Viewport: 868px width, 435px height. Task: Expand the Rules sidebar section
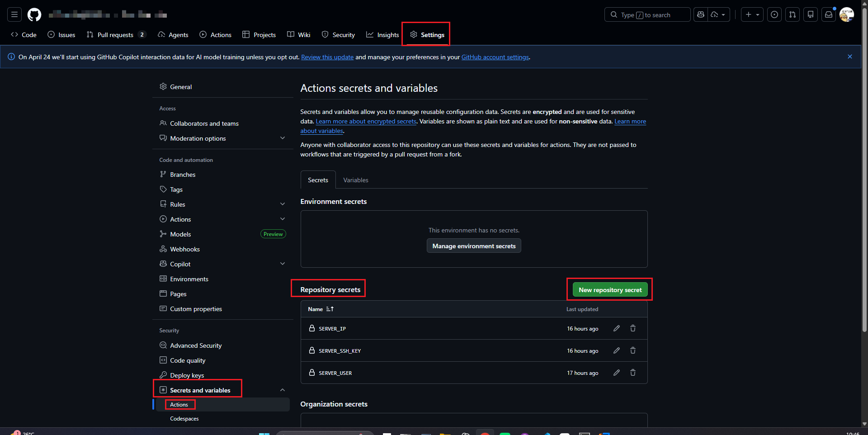pyautogui.click(x=283, y=204)
